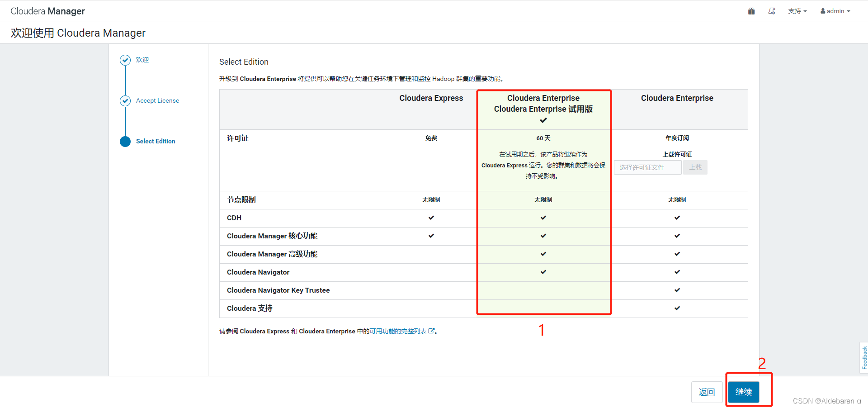Click 高级功能 checkmark in trial column
868x408 pixels.
(x=543, y=254)
